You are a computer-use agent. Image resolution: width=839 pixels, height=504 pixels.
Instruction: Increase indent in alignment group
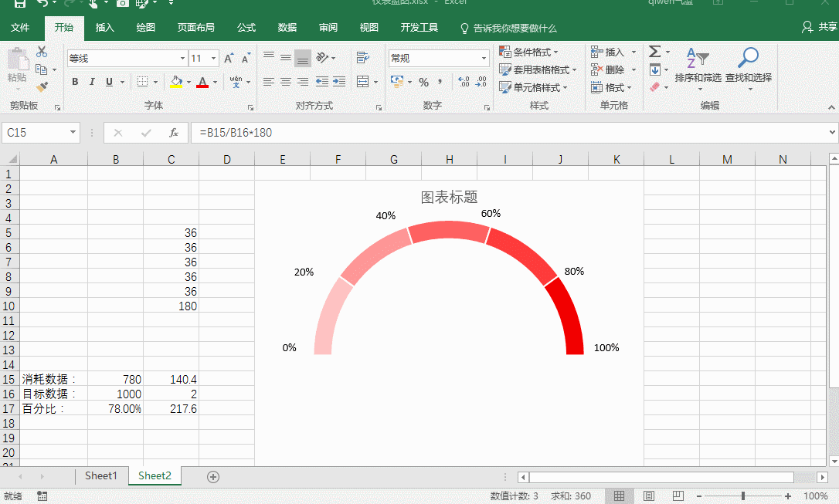pos(339,81)
